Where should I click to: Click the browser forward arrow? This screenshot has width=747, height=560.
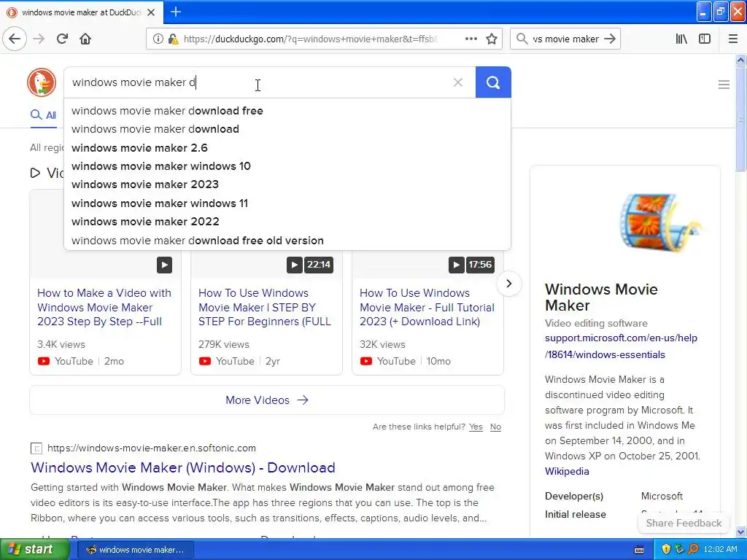(x=39, y=39)
